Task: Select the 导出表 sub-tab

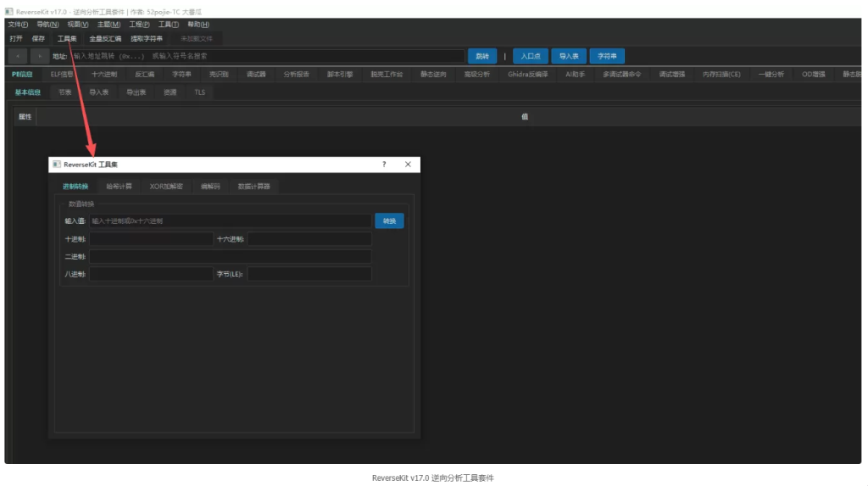Action: [x=136, y=92]
